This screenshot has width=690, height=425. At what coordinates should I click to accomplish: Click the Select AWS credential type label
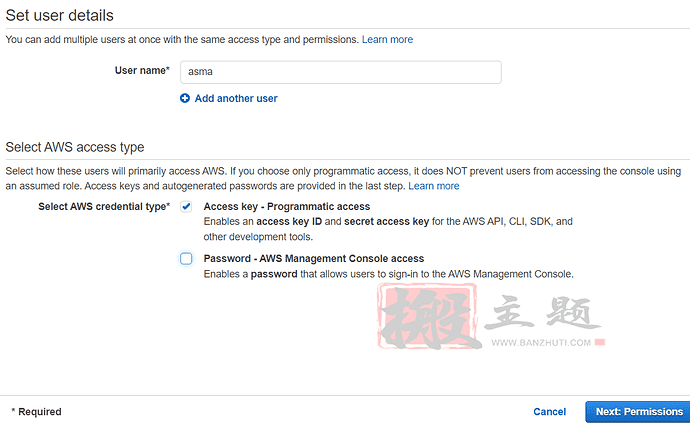coord(104,207)
